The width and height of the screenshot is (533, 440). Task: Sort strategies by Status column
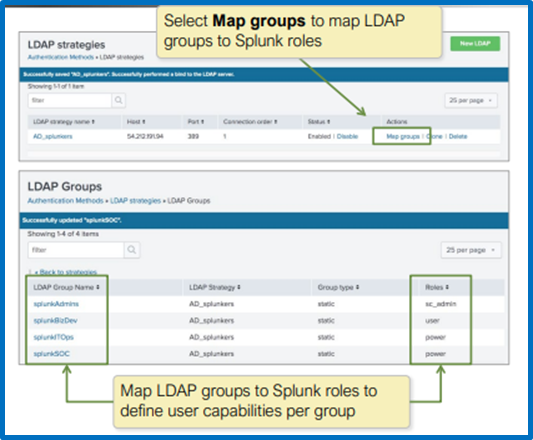click(319, 122)
